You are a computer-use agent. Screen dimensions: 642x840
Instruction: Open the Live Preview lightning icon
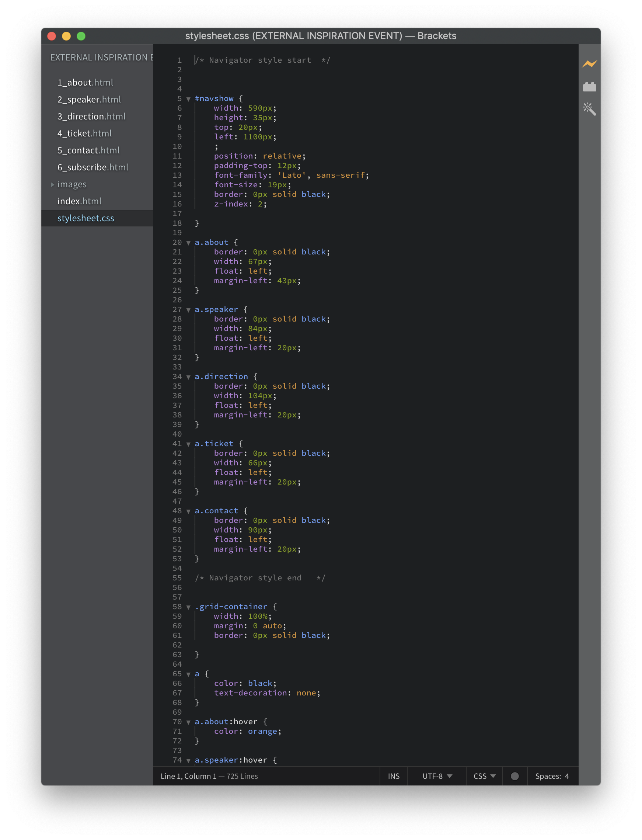pos(589,64)
